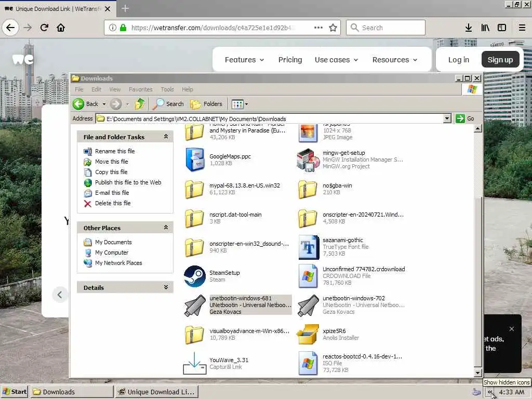
Task: Click Log in on WeTransfer
Action: pyautogui.click(x=458, y=60)
